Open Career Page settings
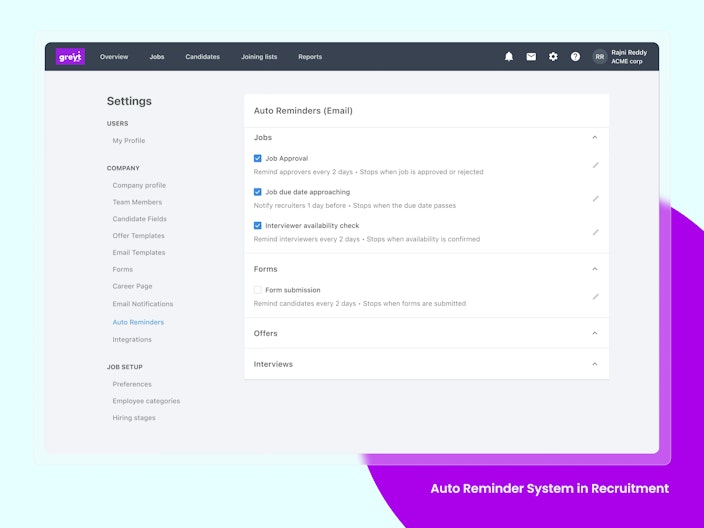 click(132, 286)
